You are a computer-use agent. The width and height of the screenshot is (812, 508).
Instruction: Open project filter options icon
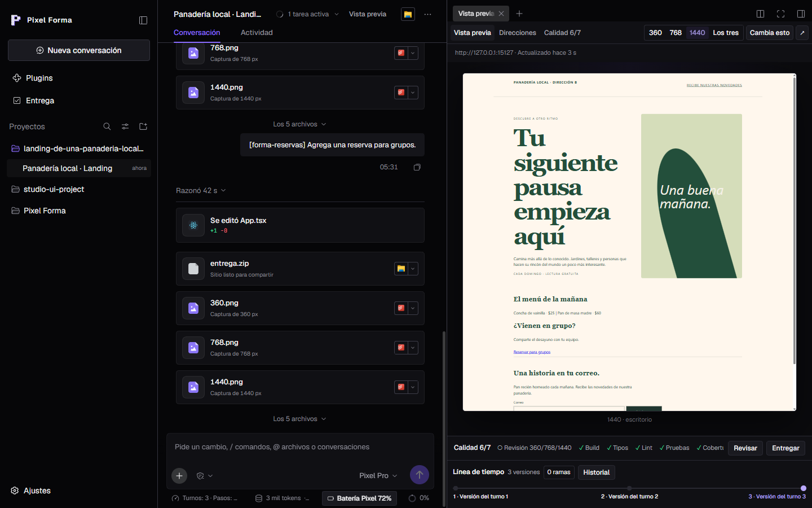point(125,126)
